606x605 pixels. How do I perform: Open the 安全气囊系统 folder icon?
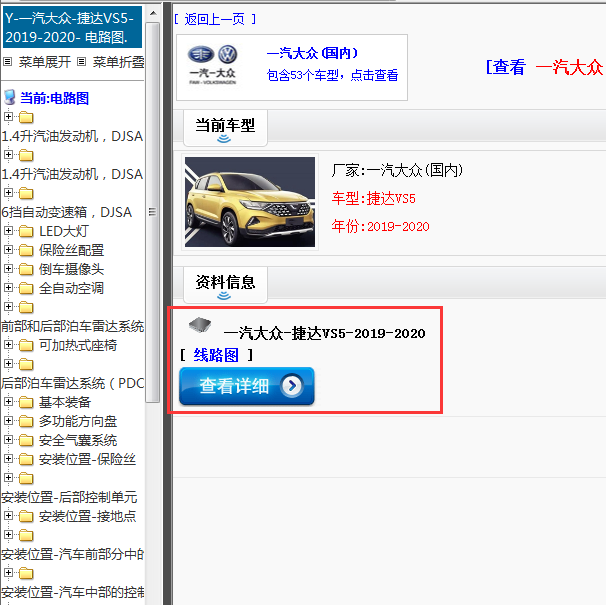click(x=26, y=440)
